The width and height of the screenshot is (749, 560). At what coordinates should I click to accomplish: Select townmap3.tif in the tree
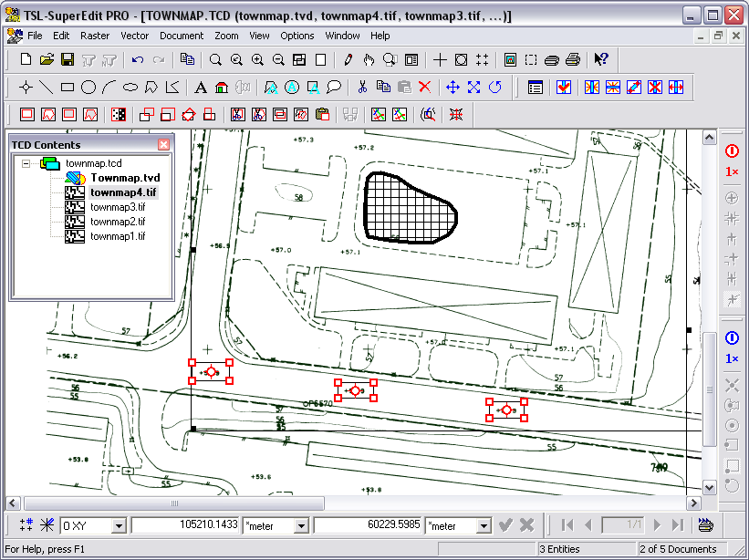[x=118, y=207]
